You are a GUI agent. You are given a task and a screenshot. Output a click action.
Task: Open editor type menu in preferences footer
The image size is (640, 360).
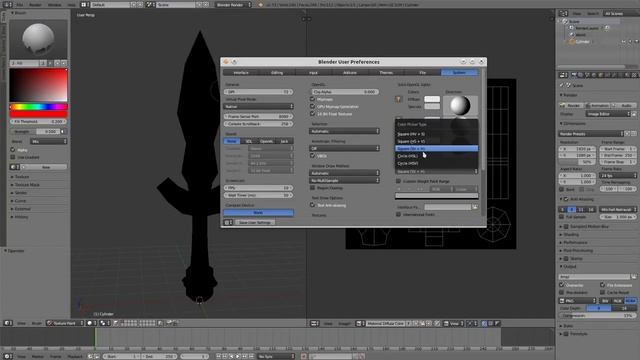click(228, 222)
